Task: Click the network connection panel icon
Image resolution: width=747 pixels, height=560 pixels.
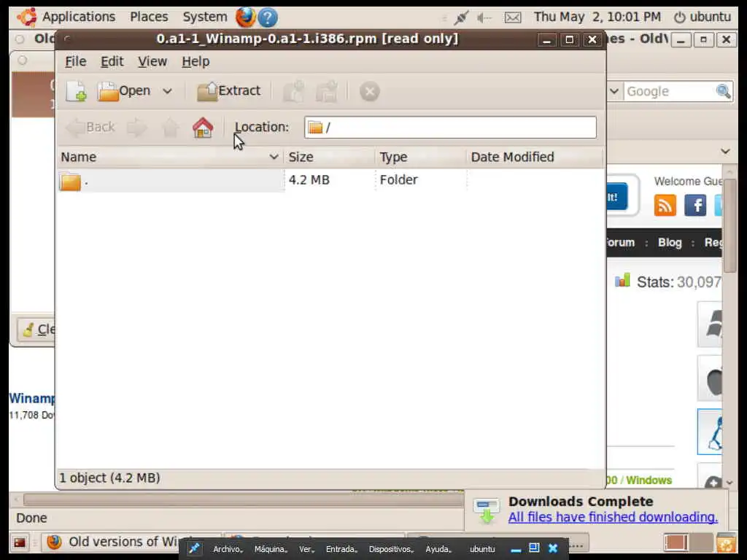Action: pos(461,17)
